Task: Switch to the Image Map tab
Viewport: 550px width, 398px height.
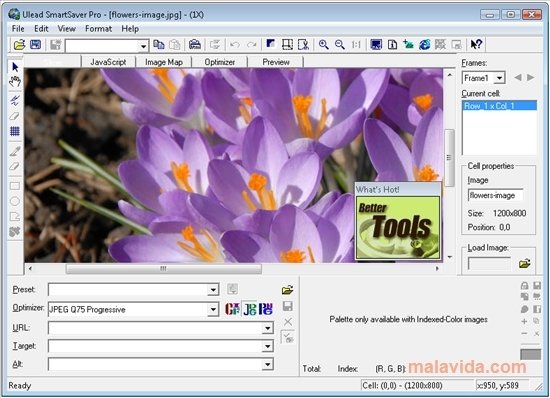Action: tap(164, 62)
